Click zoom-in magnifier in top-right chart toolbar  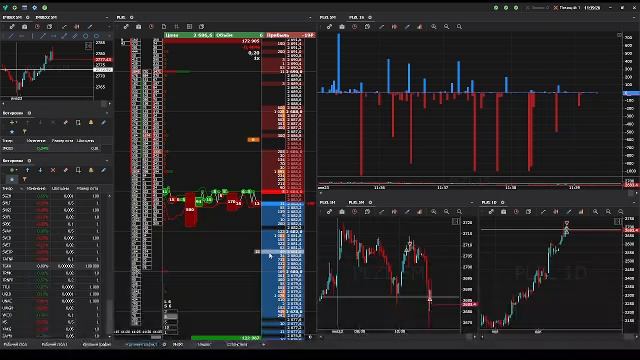point(433,27)
